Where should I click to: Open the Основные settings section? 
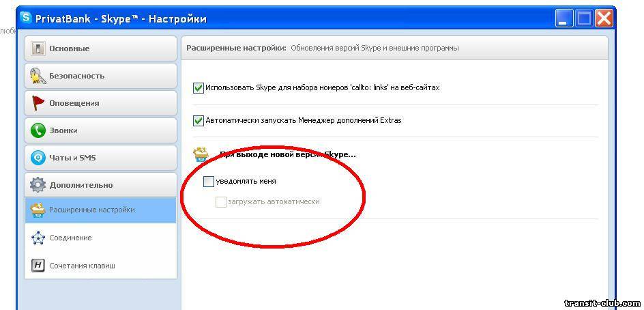pyautogui.click(x=101, y=48)
